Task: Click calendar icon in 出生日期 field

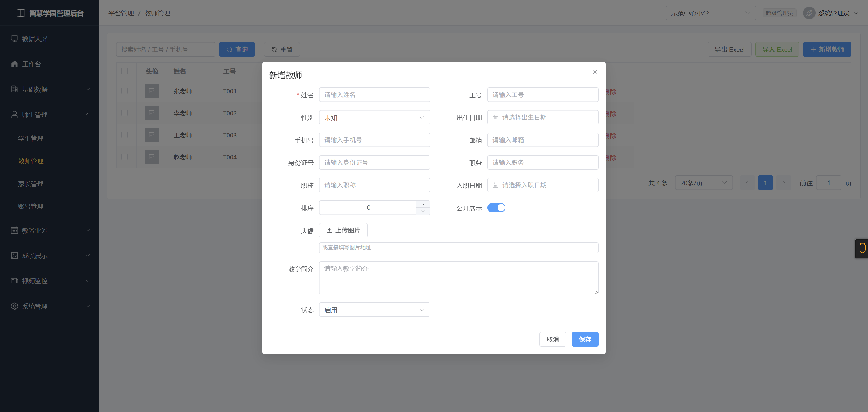Action: [x=495, y=118]
